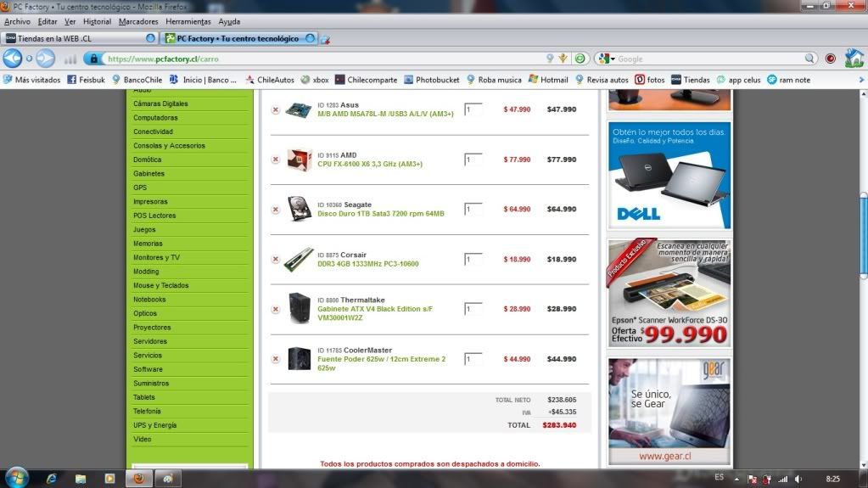
Task: Edit quantity field for Asus motherboard
Action: (x=473, y=109)
